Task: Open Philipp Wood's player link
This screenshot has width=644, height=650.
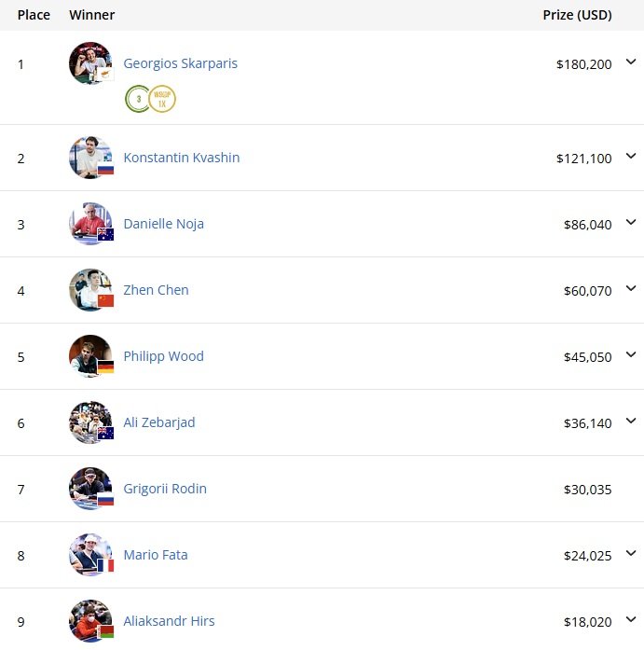Action: point(163,356)
